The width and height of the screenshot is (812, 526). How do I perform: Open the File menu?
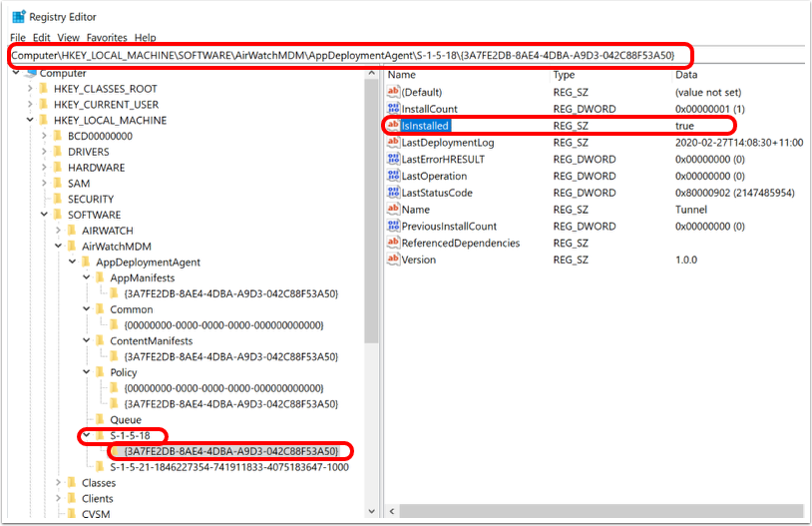(18, 37)
